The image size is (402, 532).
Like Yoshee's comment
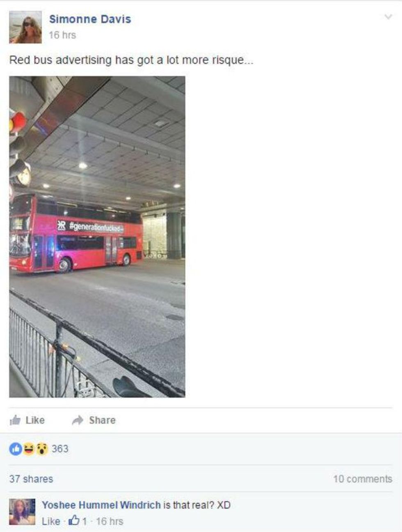51,521
